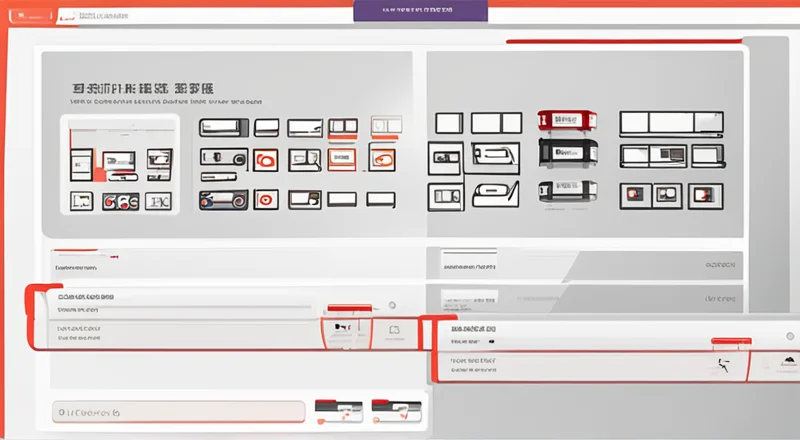Toggle the small round button on left row

(x=392, y=305)
